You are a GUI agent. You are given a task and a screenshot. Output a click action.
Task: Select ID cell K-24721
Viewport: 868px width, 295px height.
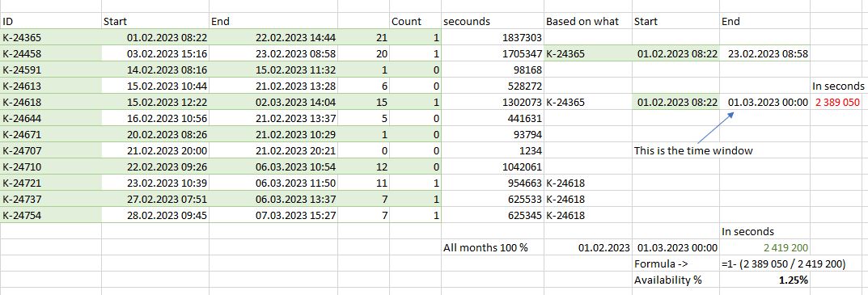point(51,183)
